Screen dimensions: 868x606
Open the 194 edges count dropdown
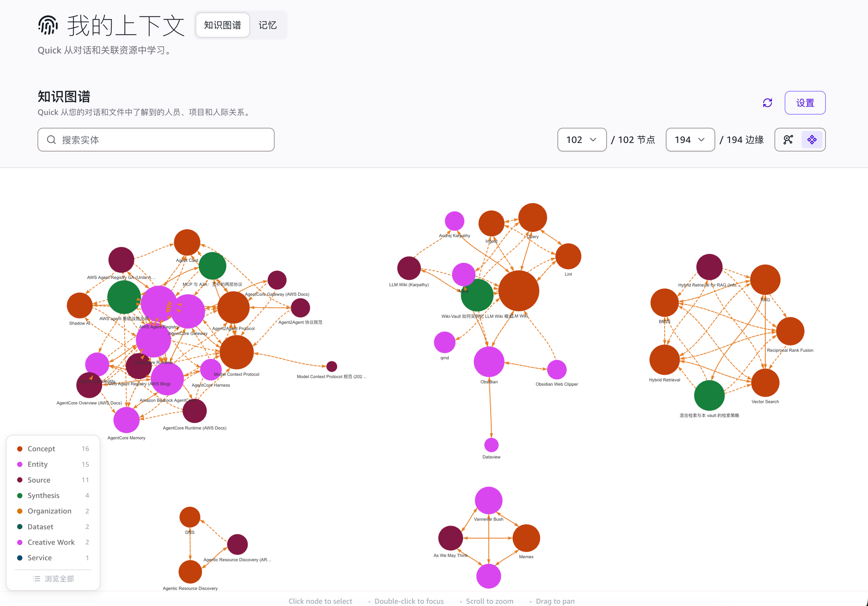click(x=690, y=139)
